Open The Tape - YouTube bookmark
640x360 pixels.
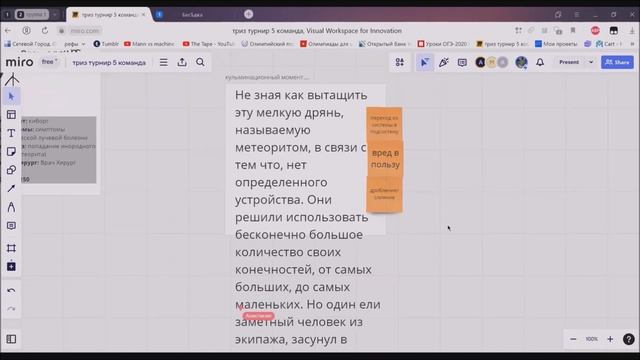point(209,44)
